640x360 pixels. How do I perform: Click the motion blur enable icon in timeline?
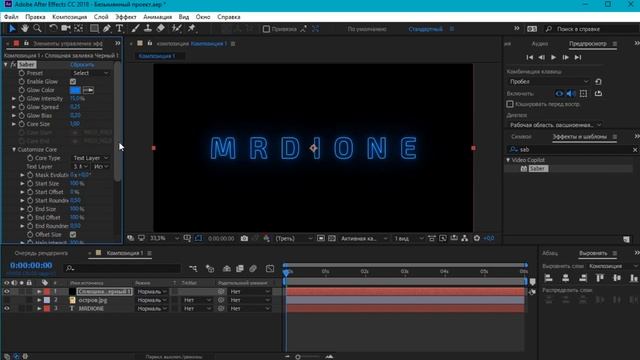coord(253,269)
